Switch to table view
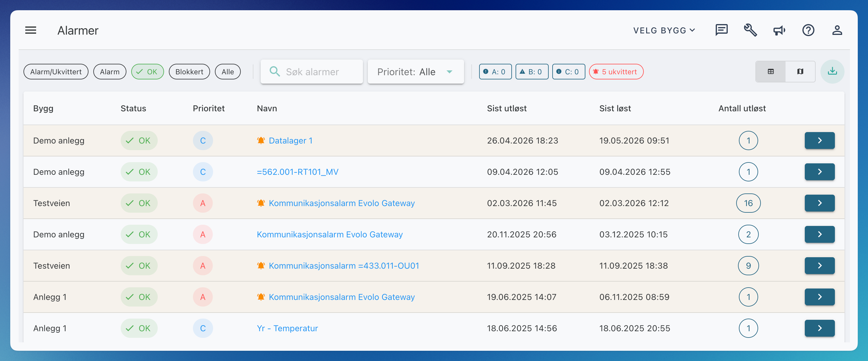Viewport: 868px width, 361px height. click(x=770, y=71)
